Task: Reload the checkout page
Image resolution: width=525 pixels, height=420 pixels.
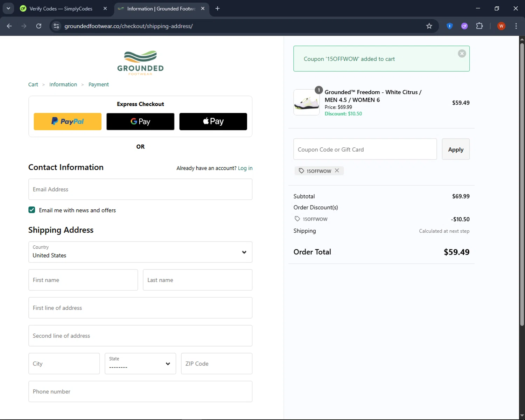Action: pyautogui.click(x=39, y=26)
